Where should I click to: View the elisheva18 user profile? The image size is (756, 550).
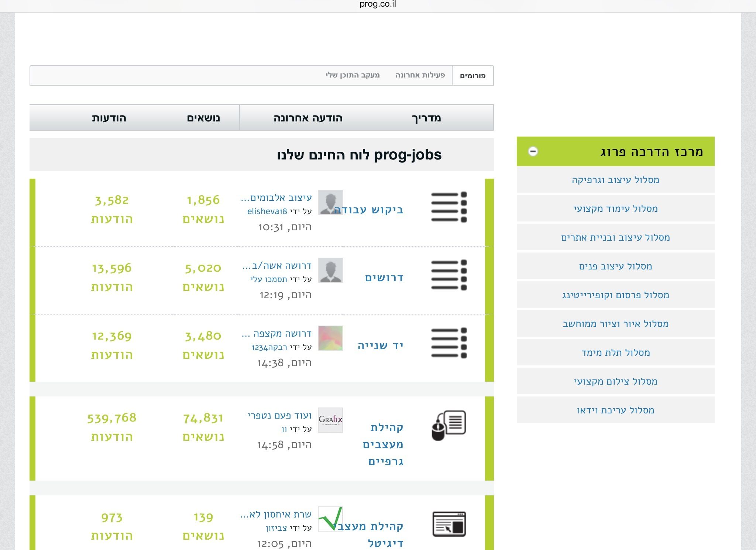point(267,212)
